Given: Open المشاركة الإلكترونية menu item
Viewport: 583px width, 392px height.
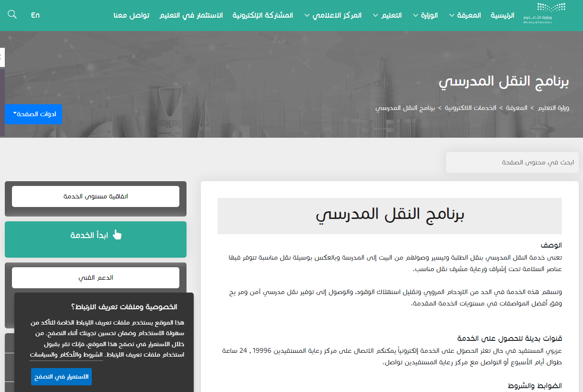Looking at the screenshot, I should (x=263, y=15).
